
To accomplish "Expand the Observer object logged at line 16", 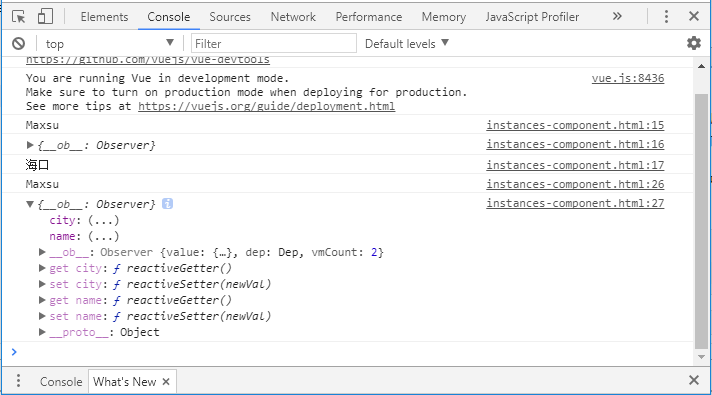I will (30, 145).
